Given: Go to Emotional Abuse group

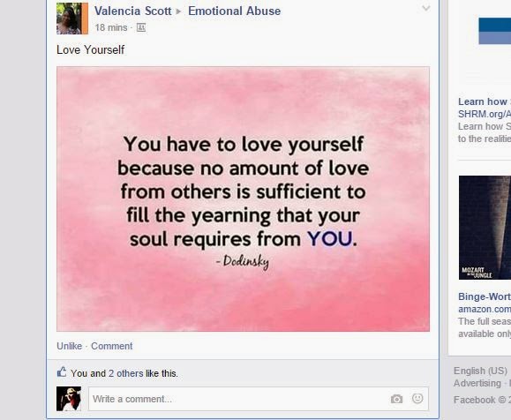Looking at the screenshot, I should (234, 11).
